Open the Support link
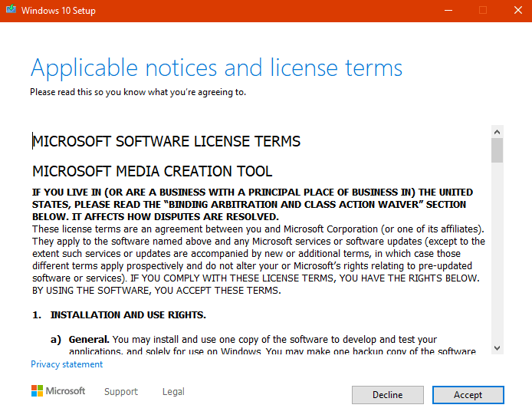Screen dimensions: 532x418 [x=121, y=391]
